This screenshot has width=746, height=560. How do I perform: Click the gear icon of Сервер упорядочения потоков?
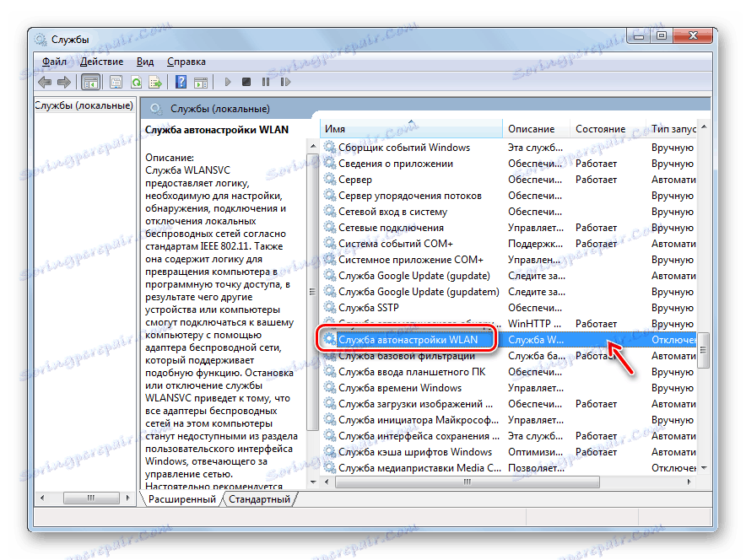click(x=330, y=196)
